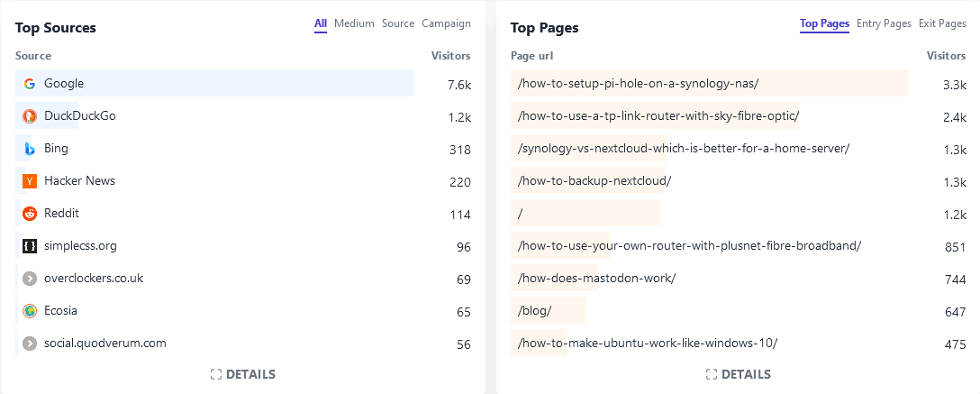Open the Campaign tab

pos(446,24)
